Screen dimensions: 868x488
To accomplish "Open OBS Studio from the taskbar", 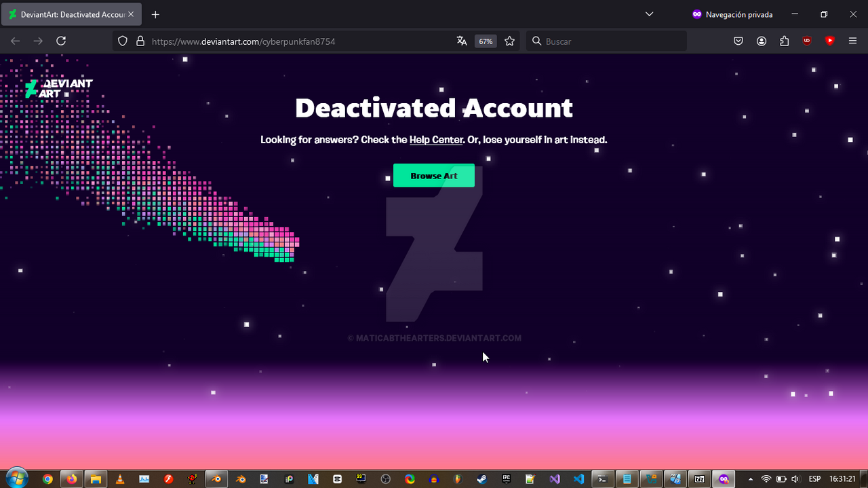I will click(x=385, y=479).
